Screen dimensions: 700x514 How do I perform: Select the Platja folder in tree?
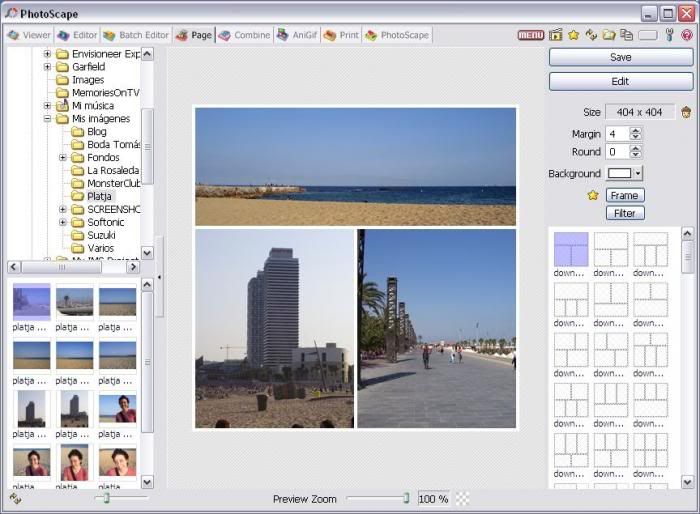(x=100, y=196)
